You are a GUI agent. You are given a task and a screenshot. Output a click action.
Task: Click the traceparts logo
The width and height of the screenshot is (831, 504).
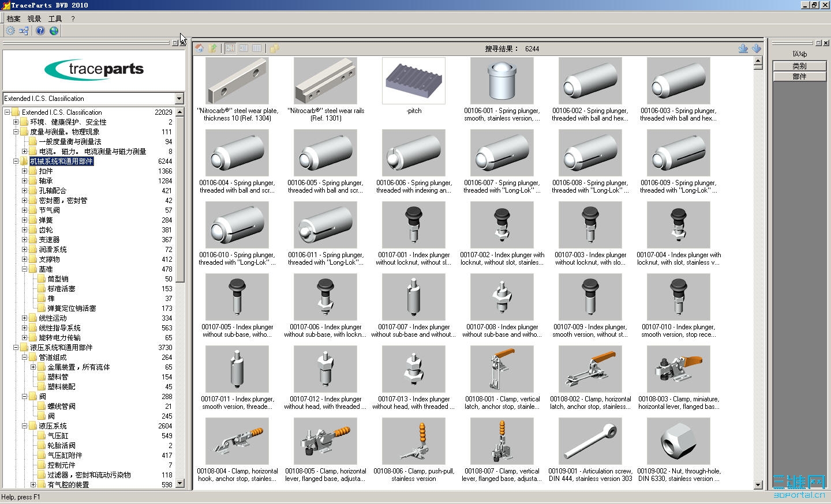tap(94, 70)
